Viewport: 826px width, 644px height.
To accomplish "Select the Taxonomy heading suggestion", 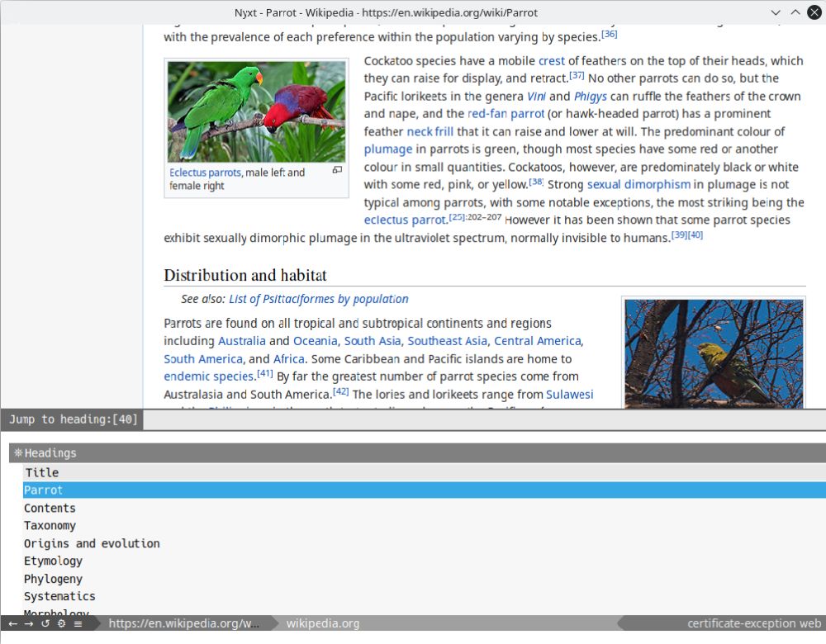I will pos(50,525).
